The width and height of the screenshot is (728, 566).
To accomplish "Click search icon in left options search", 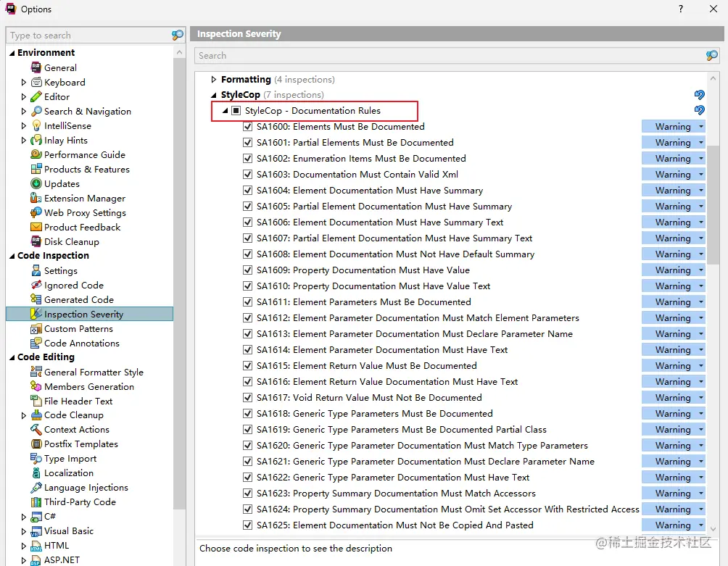I will [x=178, y=36].
